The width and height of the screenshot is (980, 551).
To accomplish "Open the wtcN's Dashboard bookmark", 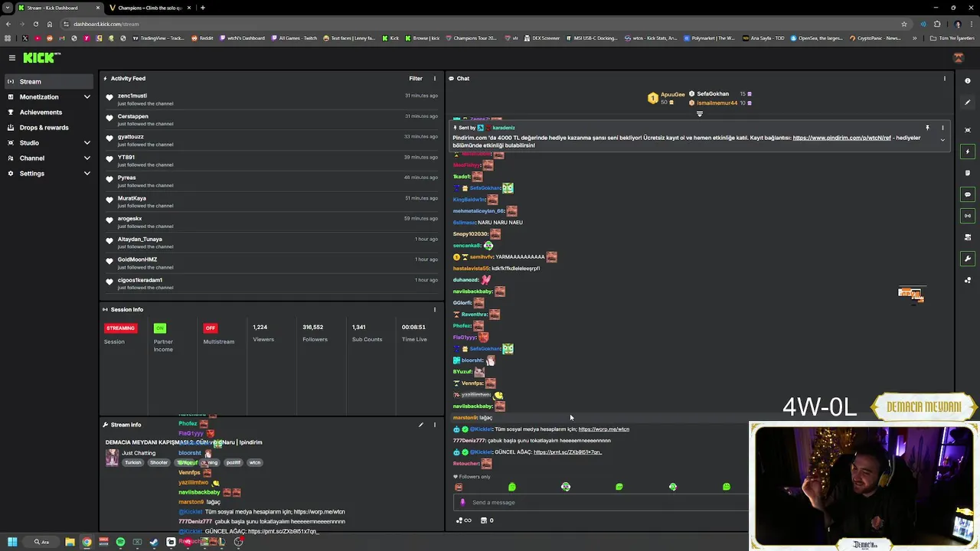I will (x=243, y=38).
